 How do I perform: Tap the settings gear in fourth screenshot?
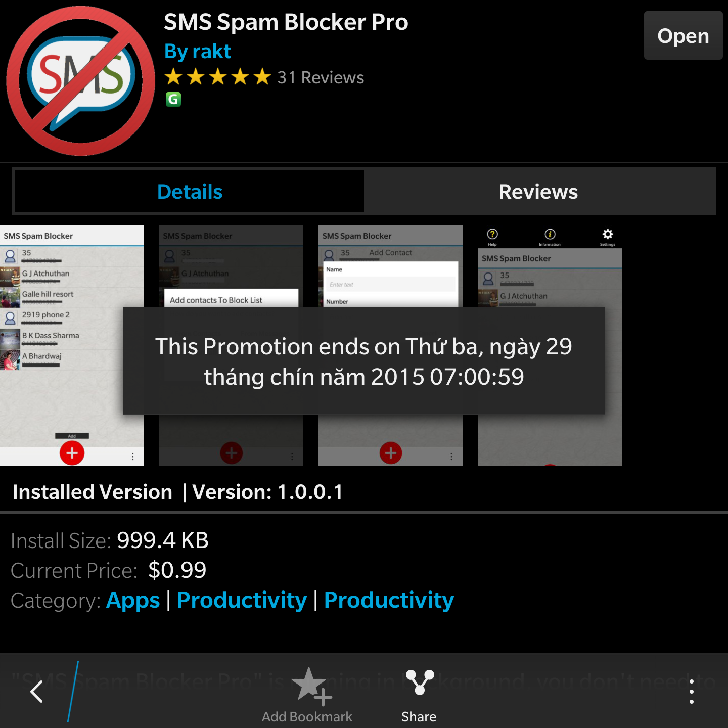click(608, 234)
